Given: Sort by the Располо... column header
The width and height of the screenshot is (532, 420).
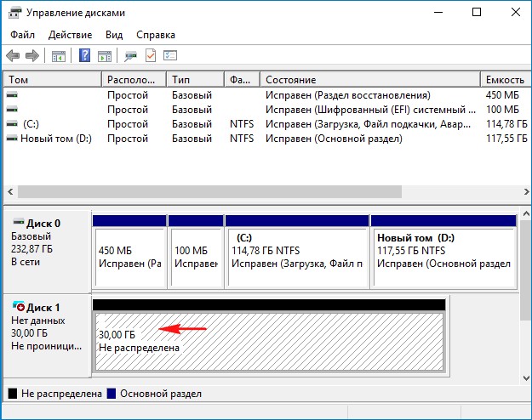Looking at the screenshot, I should coord(134,80).
